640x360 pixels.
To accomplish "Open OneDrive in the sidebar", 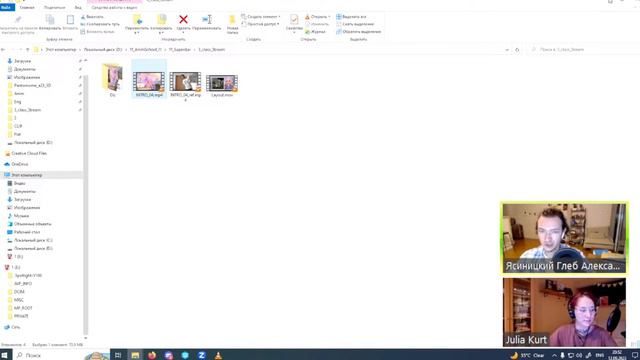I will [20, 164].
